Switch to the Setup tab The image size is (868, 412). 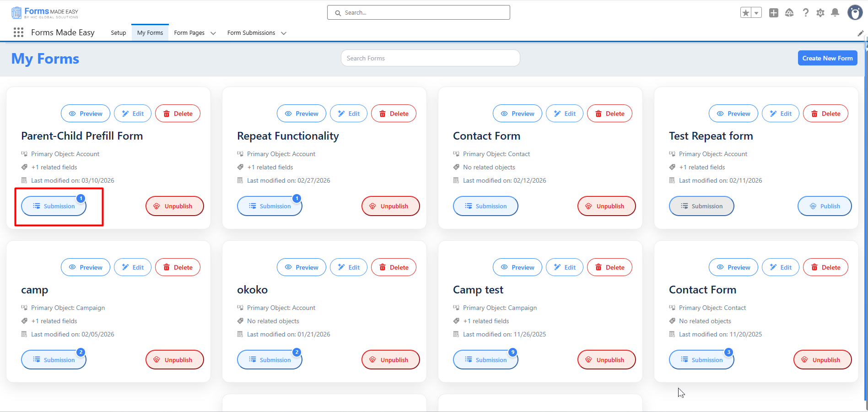(x=119, y=33)
